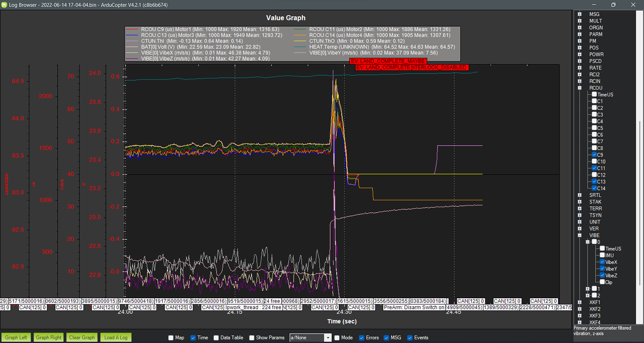644x343 pixels.
Task: Click the Graph Left button
Action: tap(16, 337)
